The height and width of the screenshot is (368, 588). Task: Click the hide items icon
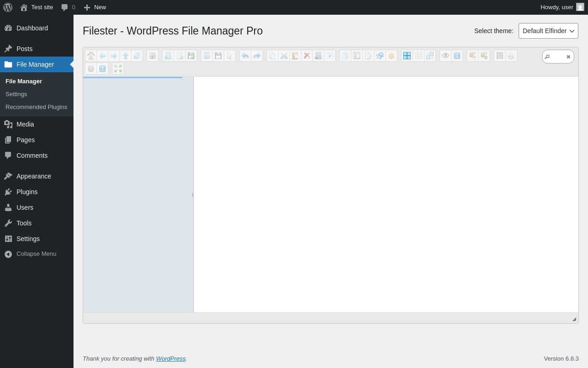pos(330,56)
